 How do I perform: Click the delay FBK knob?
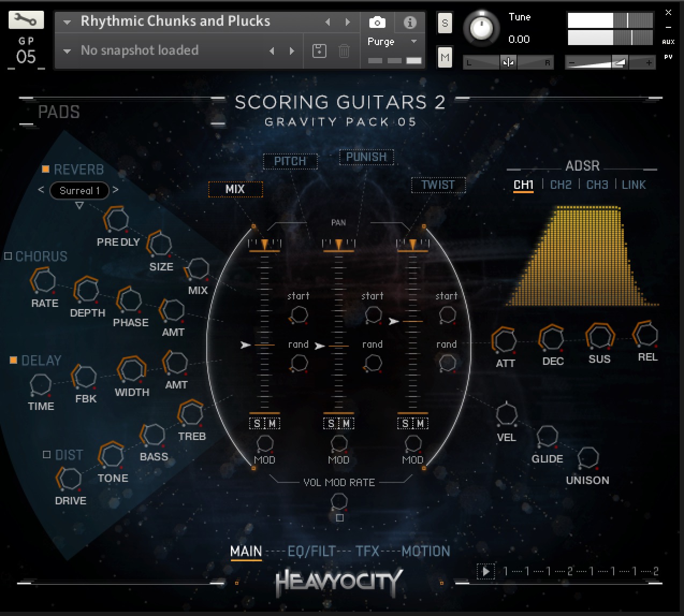(x=84, y=377)
